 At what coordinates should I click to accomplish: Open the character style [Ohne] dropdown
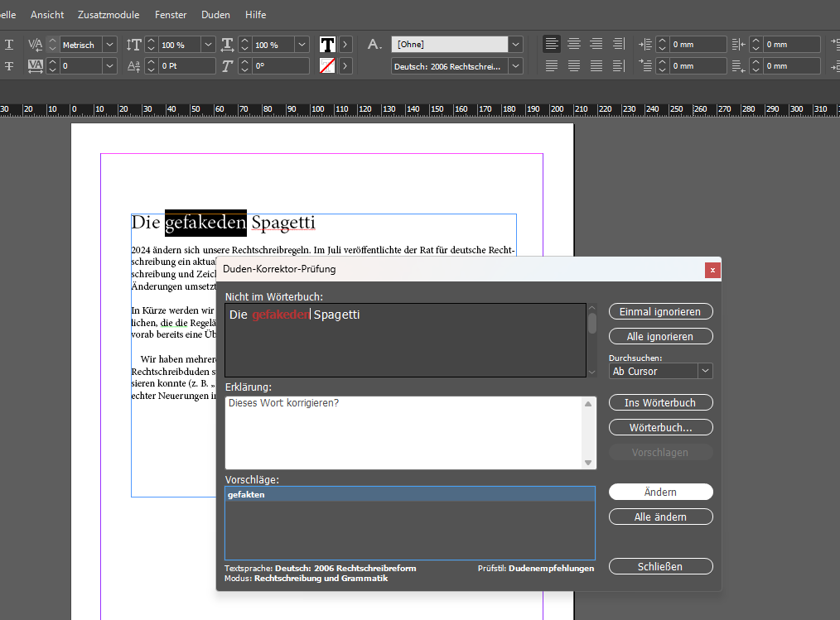click(x=515, y=45)
